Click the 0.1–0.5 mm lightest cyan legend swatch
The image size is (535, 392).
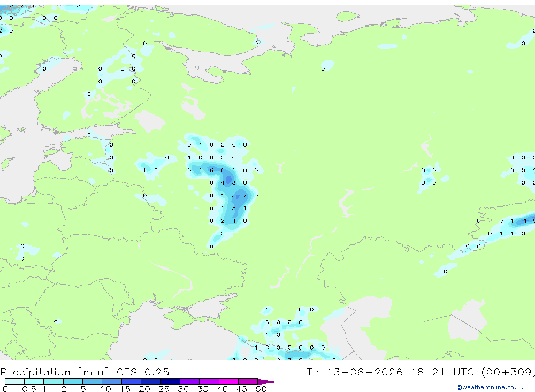(x=14, y=381)
